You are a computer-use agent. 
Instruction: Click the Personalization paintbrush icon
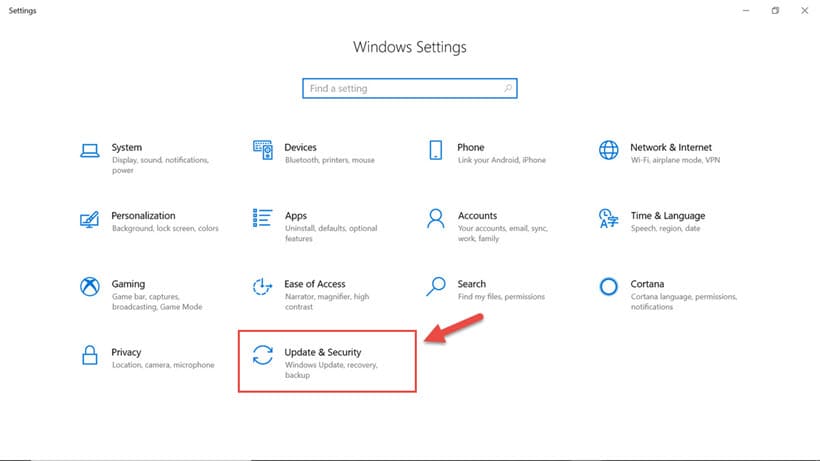tap(89, 219)
